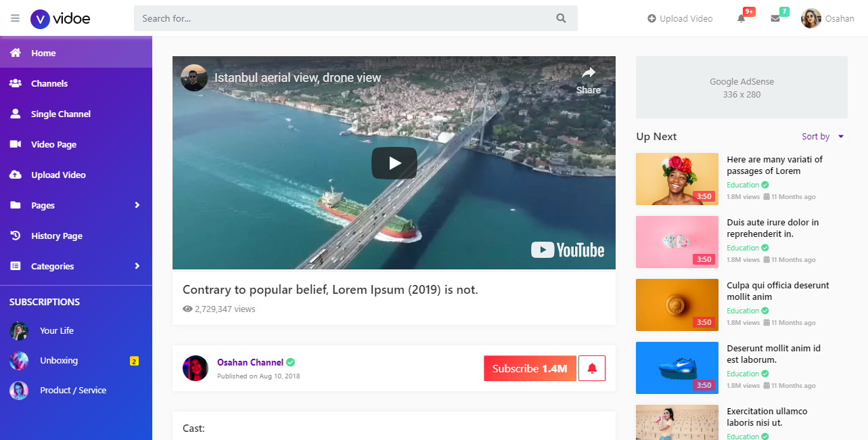Open the Osahan Channel link
This screenshot has height=440, width=868.
click(x=250, y=362)
